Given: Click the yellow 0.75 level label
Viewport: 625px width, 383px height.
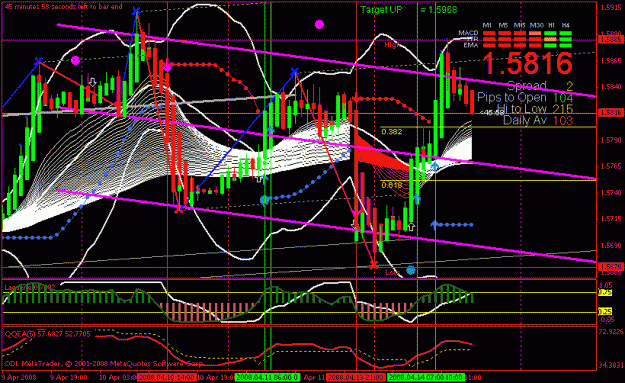Looking at the screenshot, I should click(x=605, y=293).
